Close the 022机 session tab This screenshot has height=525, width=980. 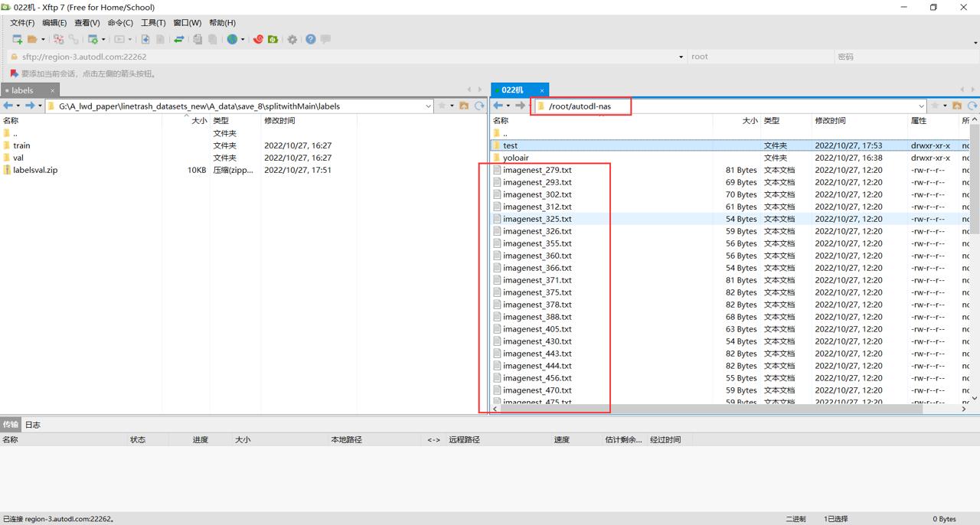[x=542, y=90]
